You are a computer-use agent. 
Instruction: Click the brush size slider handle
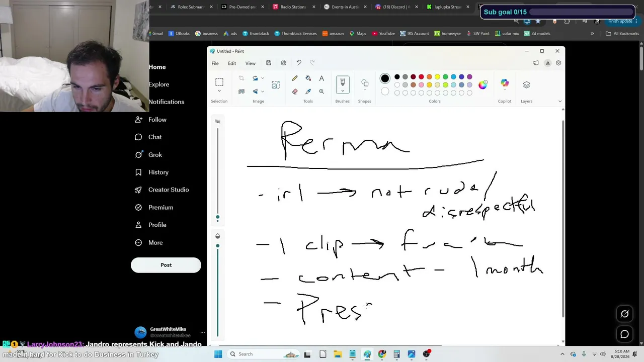(x=217, y=217)
